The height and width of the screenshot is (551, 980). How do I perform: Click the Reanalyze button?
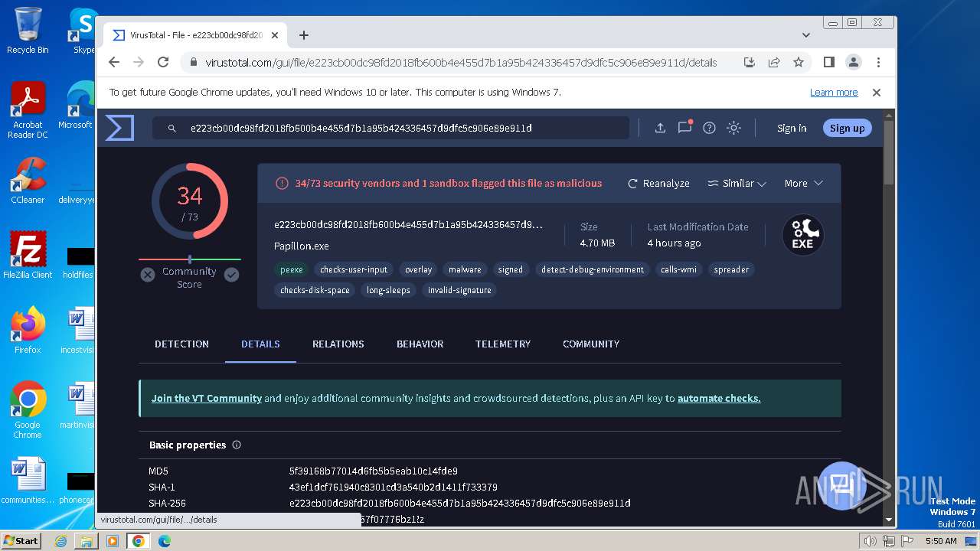pyautogui.click(x=658, y=184)
